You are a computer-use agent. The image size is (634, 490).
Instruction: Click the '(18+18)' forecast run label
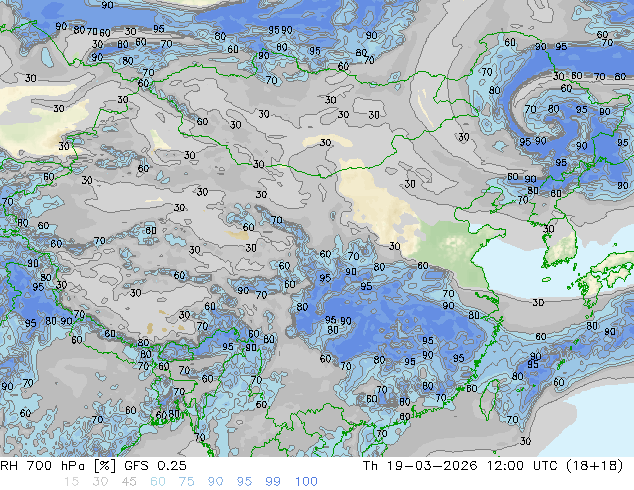tap(595, 466)
